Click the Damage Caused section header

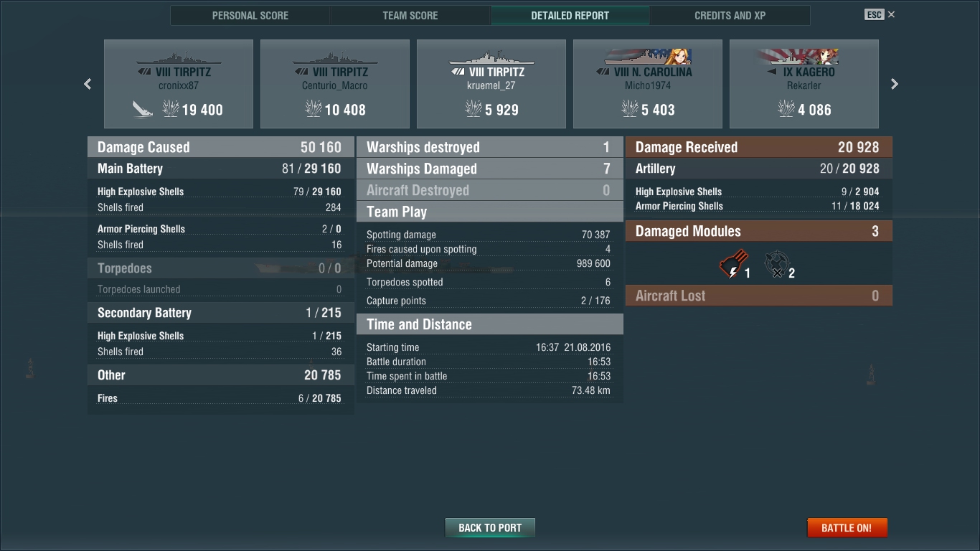tap(221, 147)
